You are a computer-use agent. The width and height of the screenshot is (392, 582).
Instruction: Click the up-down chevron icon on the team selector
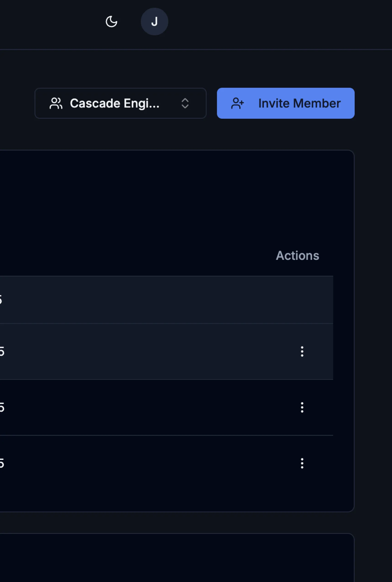point(185,104)
